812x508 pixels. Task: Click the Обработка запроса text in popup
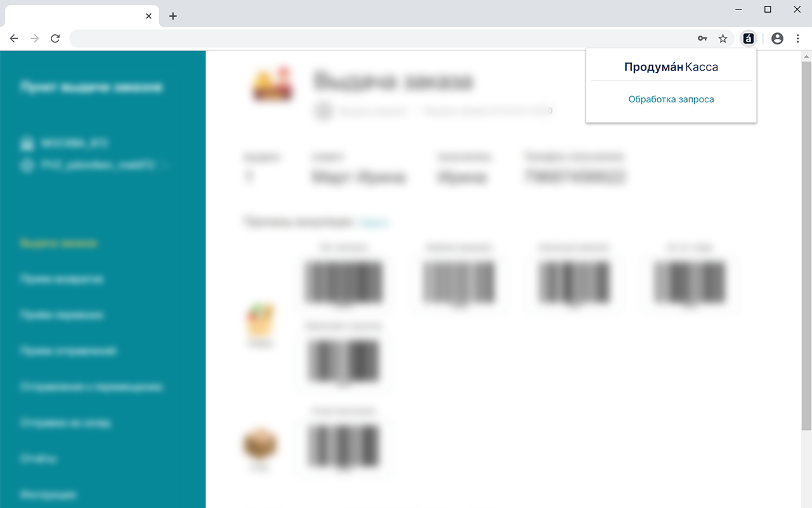click(671, 100)
